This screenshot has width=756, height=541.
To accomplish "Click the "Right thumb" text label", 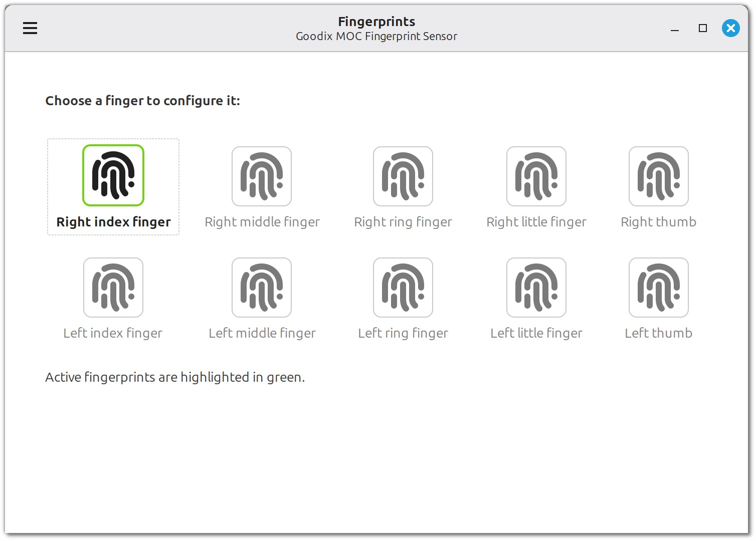I will (659, 222).
